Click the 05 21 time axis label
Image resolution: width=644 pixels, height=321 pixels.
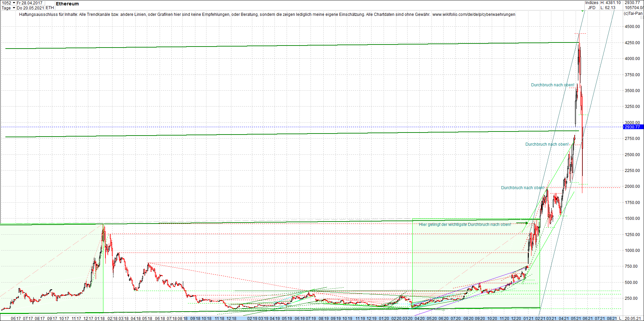(576, 319)
